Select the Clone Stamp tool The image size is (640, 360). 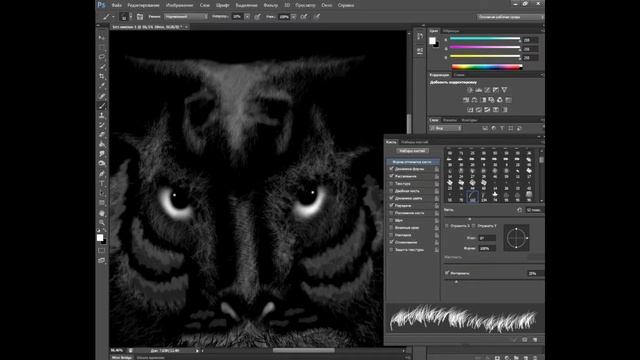click(102, 116)
